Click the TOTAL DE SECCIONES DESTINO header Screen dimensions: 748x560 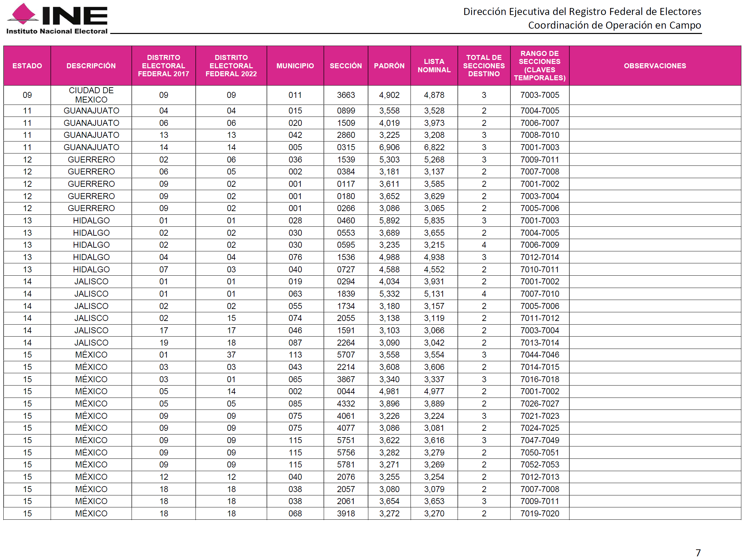484,66
